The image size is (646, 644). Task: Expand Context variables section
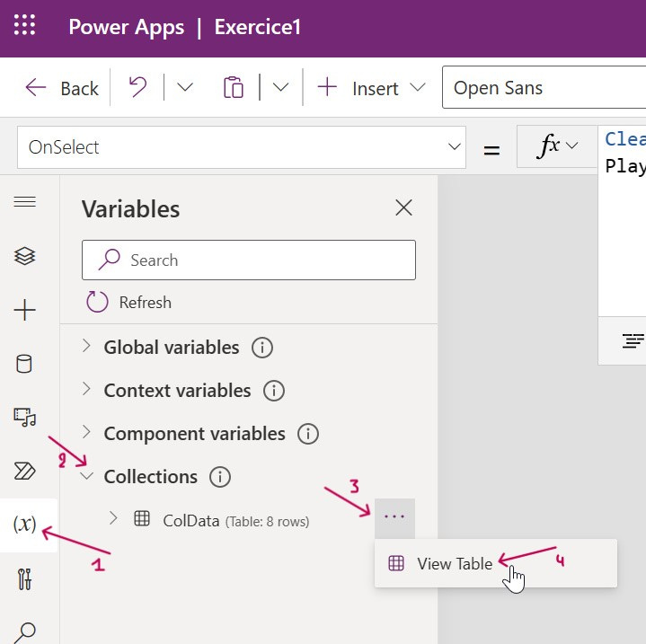pyautogui.click(x=86, y=389)
